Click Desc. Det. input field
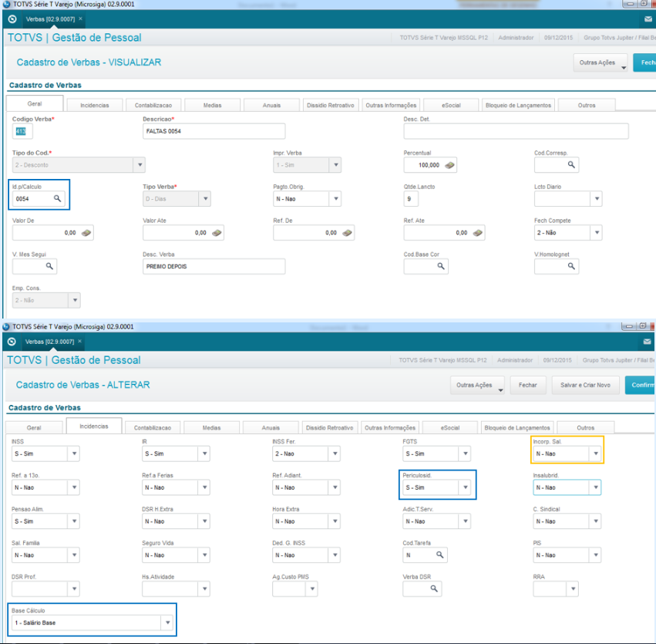The width and height of the screenshot is (656, 644). 516,131
